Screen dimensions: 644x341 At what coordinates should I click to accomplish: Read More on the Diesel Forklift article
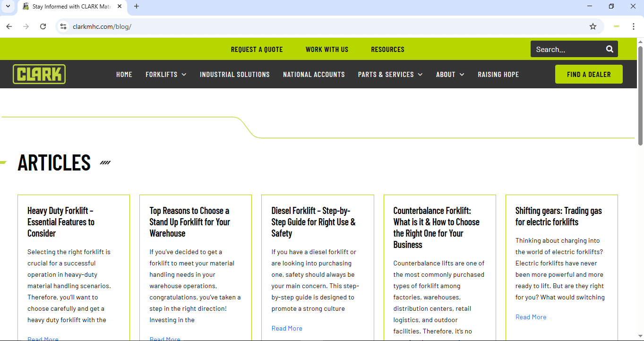[x=287, y=328]
